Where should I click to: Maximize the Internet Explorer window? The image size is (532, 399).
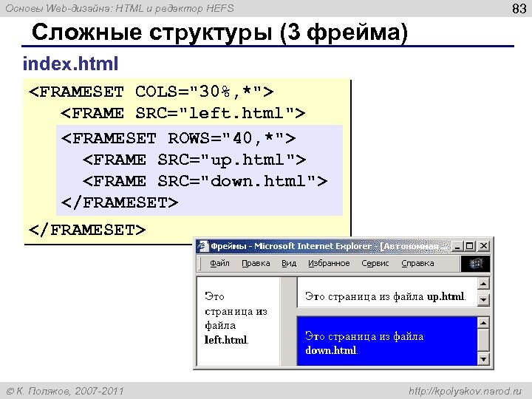470,246
